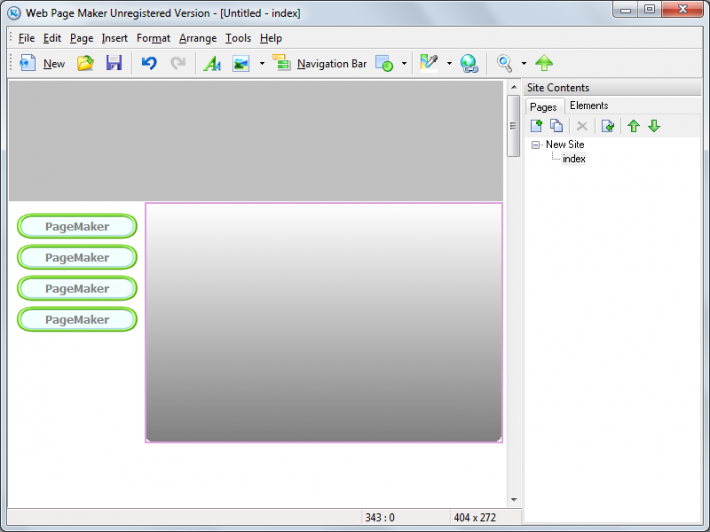This screenshot has height=532, width=710.
Task: Switch to the Pages tab
Action: click(x=543, y=107)
